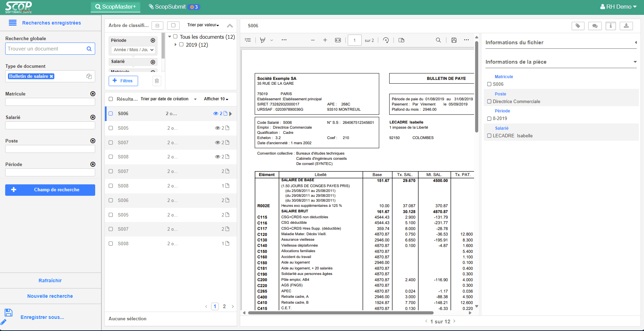The image size is (644, 331).
Task: Remove the Salarié filter in classification panel
Action: (153, 62)
